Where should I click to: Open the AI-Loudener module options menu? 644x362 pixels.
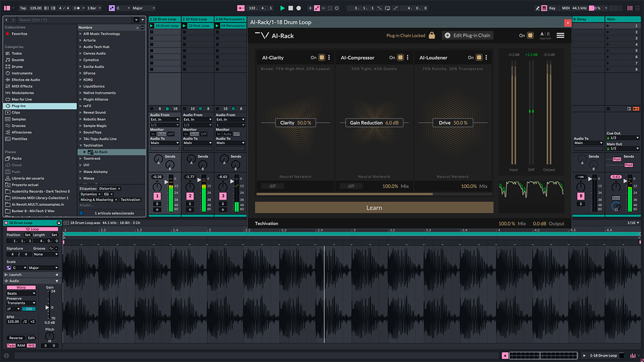click(486, 57)
